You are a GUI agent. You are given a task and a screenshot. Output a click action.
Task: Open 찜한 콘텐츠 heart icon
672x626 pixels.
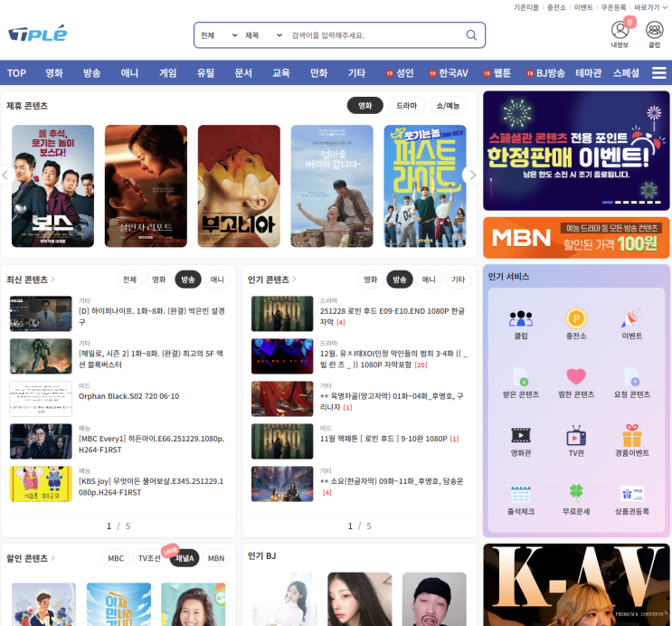576,376
